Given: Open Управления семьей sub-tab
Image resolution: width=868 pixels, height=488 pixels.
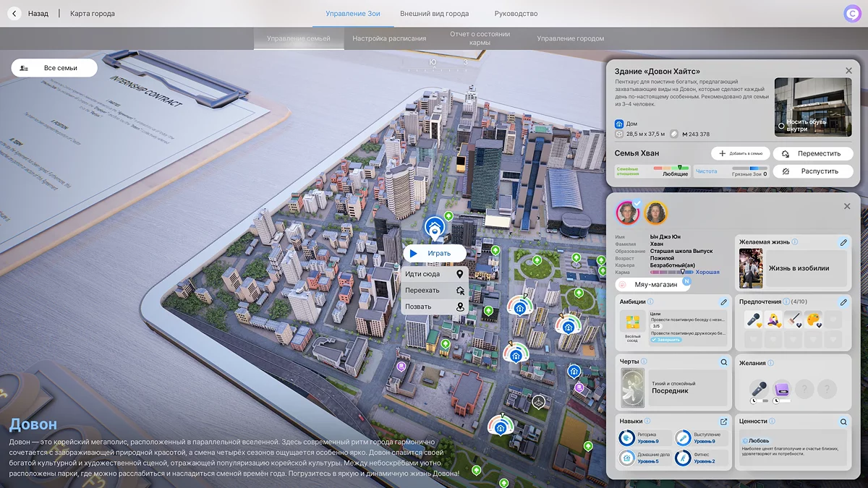Looking at the screenshot, I should pos(299,38).
